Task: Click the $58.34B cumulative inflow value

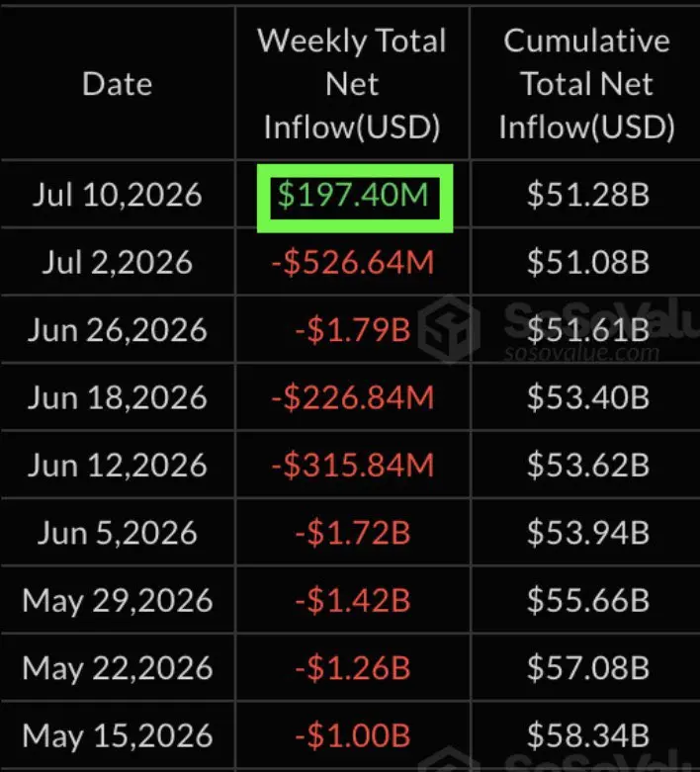Action: coord(588,735)
